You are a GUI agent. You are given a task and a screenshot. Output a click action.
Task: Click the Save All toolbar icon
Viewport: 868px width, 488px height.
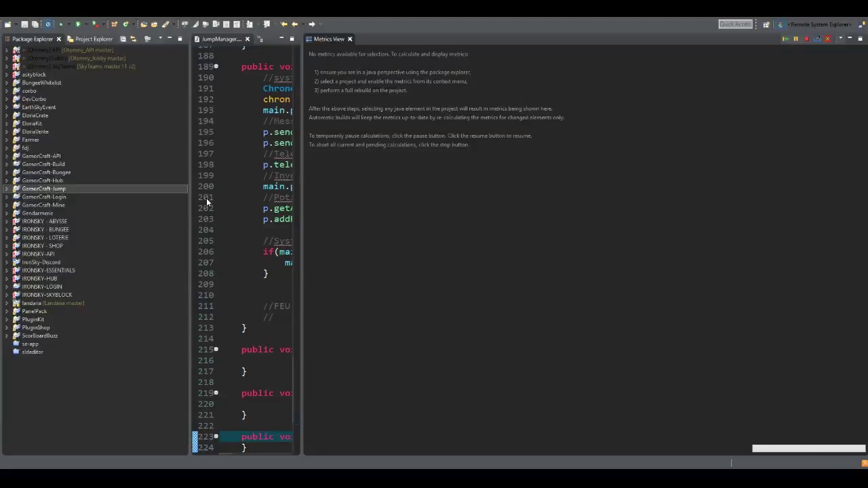point(35,24)
